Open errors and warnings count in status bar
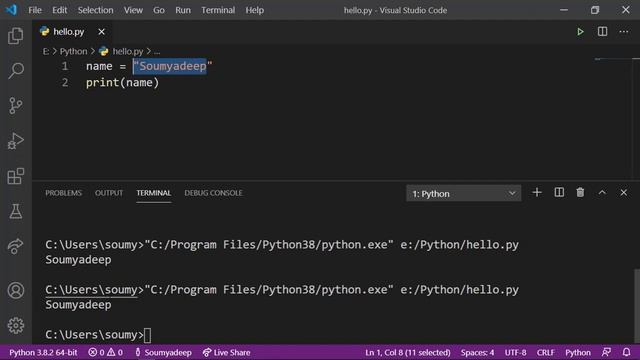 point(105,352)
